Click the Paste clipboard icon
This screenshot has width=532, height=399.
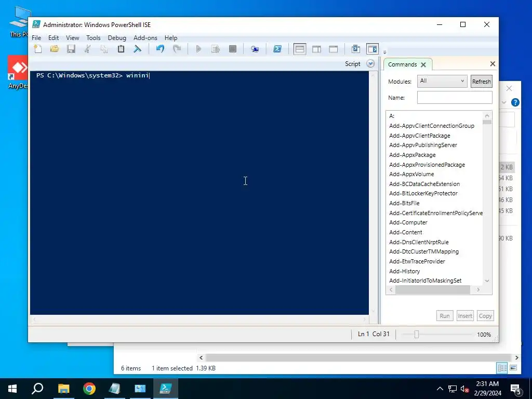pyautogui.click(x=121, y=49)
